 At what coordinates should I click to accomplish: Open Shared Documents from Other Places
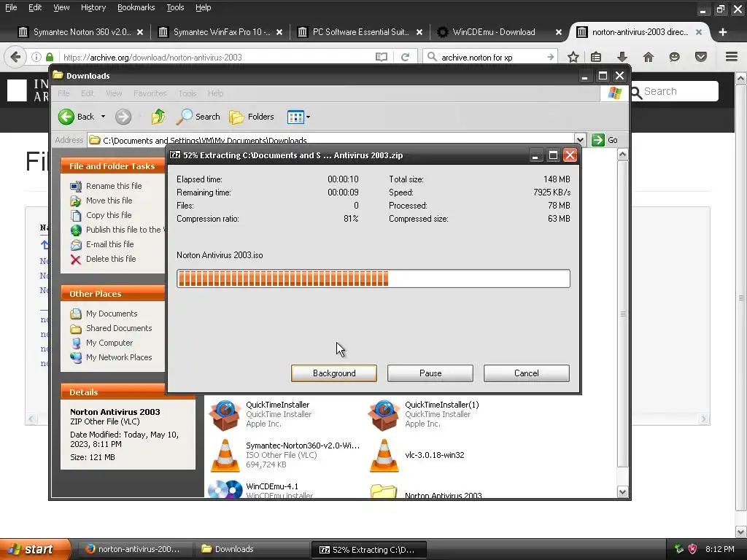pos(119,328)
